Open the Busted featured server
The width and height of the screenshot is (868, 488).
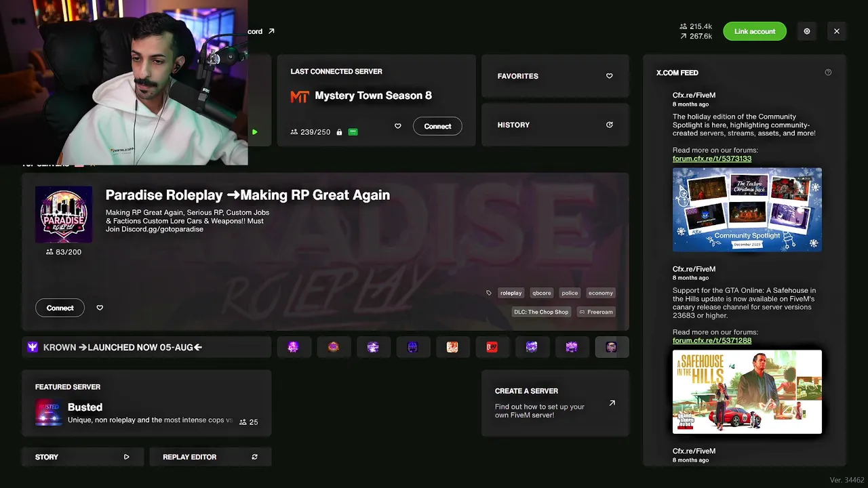[x=146, y=403]
